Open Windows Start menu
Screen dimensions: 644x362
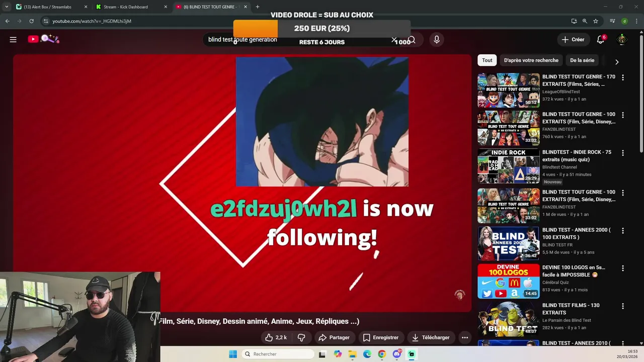[233, 354]
